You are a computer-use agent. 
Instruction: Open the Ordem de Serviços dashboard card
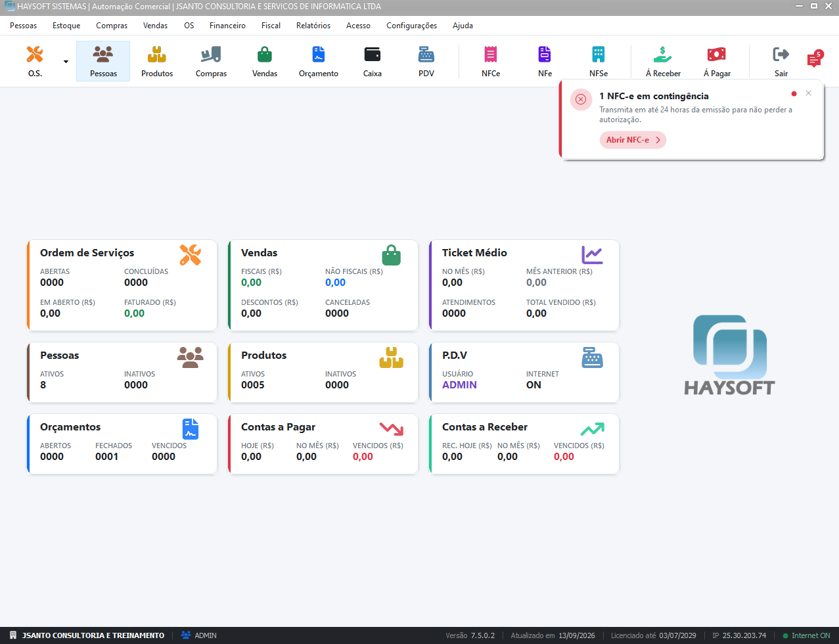[x=122, y=285]
